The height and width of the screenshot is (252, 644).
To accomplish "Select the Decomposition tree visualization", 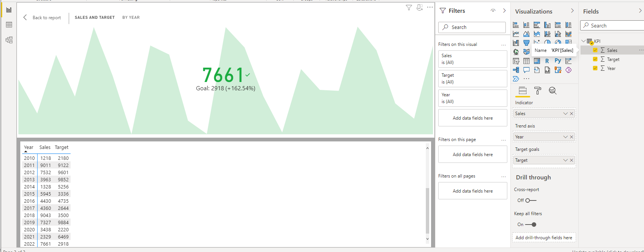I will click(516, 70).
